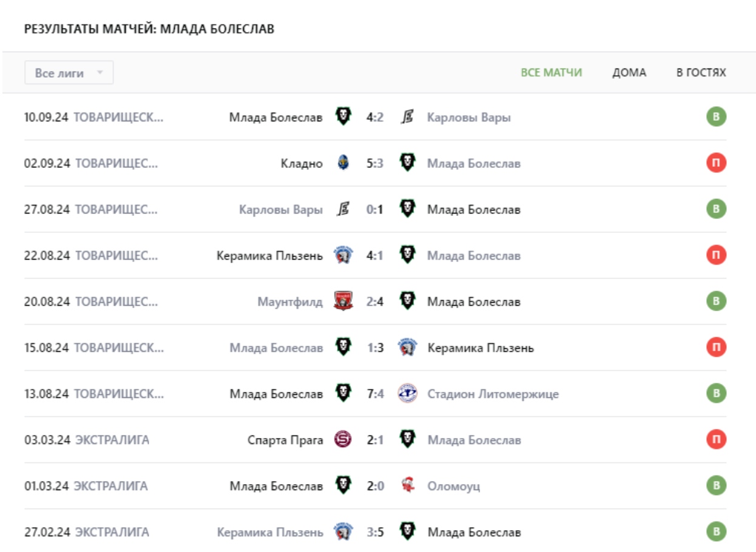The height and width of the screenshot is (552, 756).
Task: Click Kladno team logo in 02.09.24 match
Action: [x=343, y=163]
